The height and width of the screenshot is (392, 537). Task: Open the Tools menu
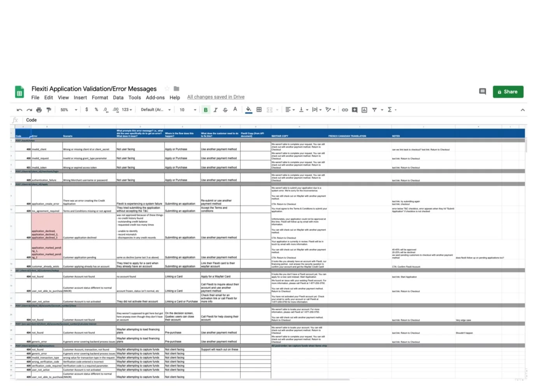(x=135, y=98)
